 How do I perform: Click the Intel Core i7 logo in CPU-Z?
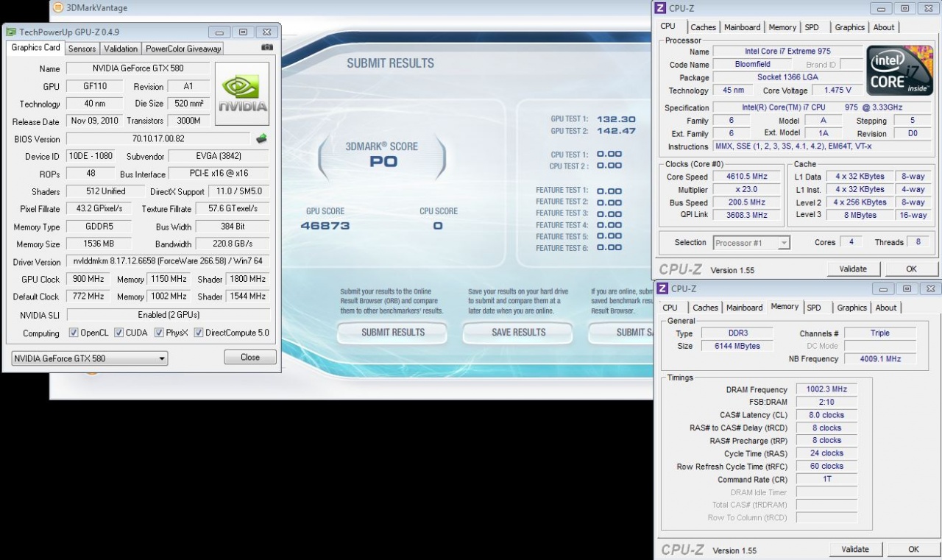(899, 71)
